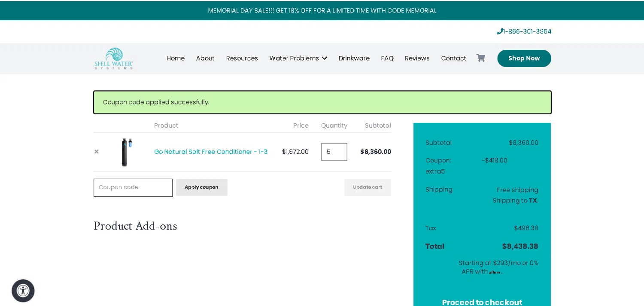Screen dimensions: 644x306
Task: Expand the Water Problems dropdown menu
Action: [x=298, y=58]
